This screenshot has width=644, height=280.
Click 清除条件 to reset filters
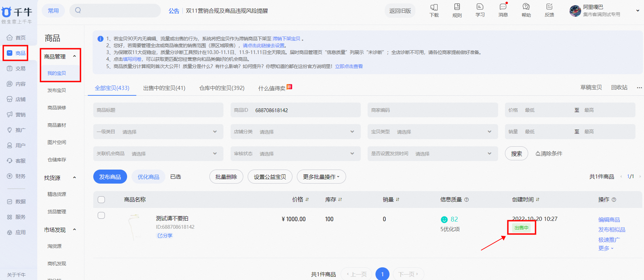(x=549, y=154)
